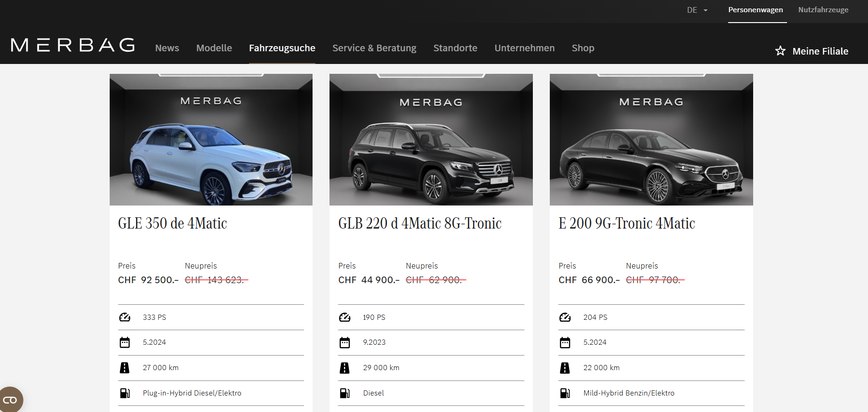Open the GLB 220 d 4Matic 8G-Tronic title
Image resolution: width=868 pixels, height=412 pixels.
click(420, 223)
